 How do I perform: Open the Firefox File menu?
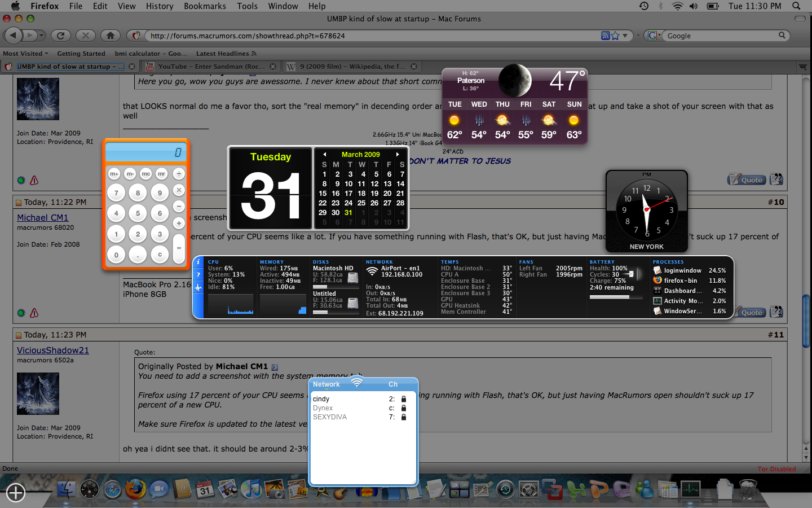click(x=76, y=6)
